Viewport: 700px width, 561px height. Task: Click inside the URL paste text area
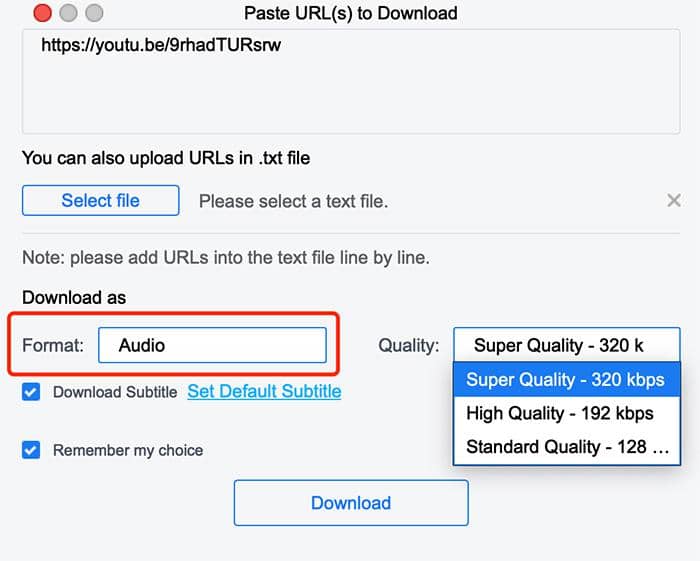tap(351, 82)
